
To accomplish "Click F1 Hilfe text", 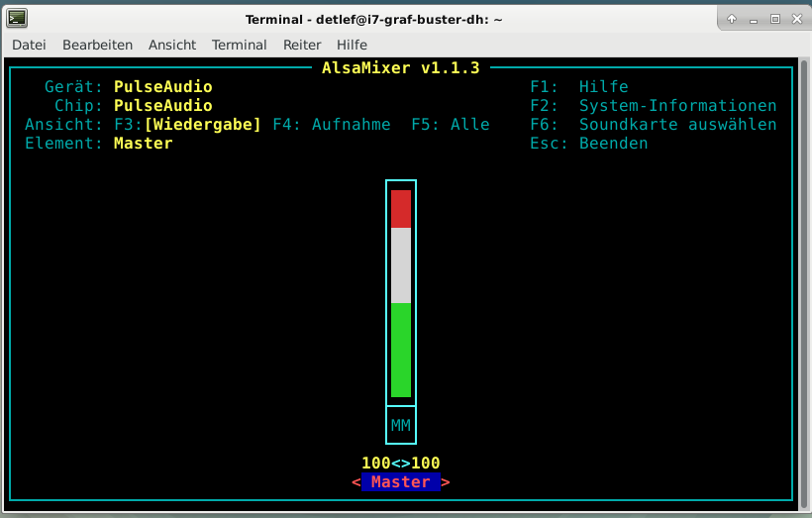I will [x=579, y=86].
